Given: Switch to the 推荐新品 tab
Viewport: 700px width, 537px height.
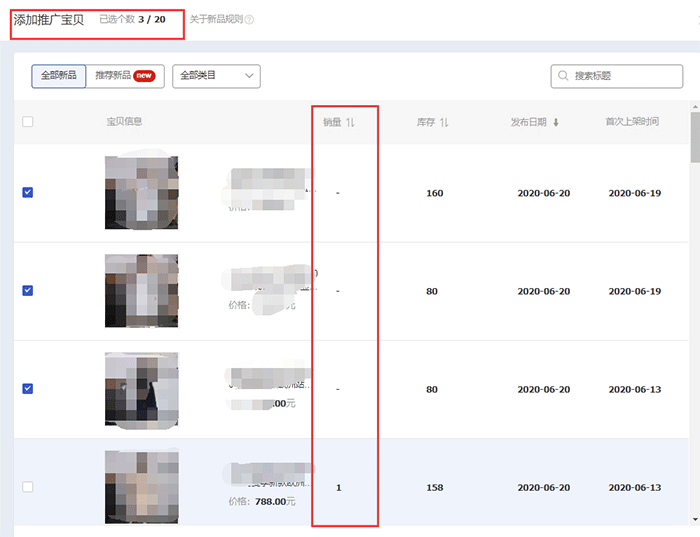Looking at the screenshot, I should pos(112,76).
